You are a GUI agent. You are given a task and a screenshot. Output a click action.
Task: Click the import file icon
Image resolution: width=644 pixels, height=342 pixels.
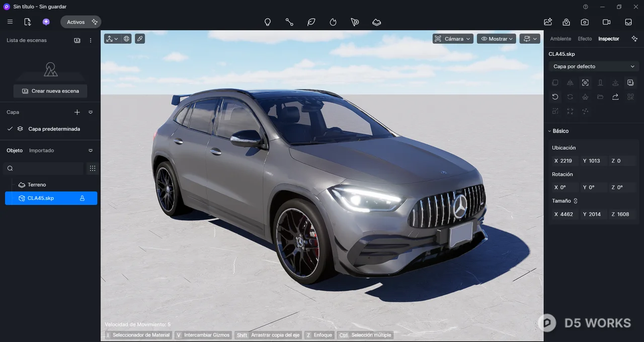[28, 22]
